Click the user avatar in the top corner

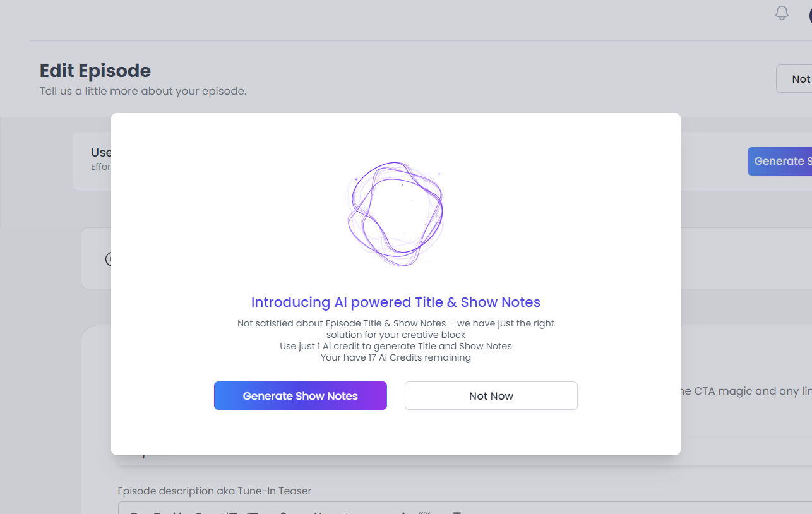click(x=809, y=13)
